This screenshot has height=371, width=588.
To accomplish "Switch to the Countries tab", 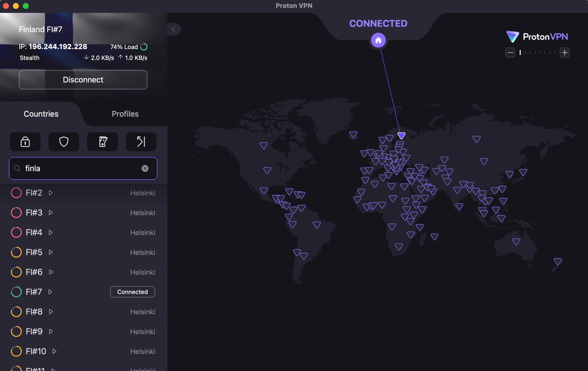I will pyautogui.click(x=41, y=114).
